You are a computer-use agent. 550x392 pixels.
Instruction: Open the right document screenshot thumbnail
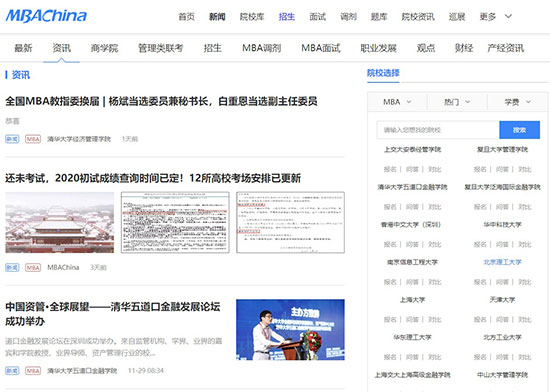pyautogui.click(x=290, y=222)
